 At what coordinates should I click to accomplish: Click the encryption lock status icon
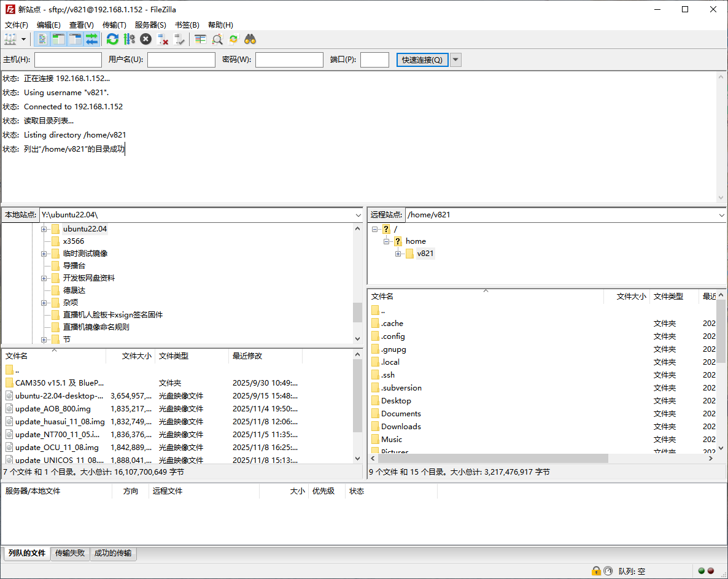pyautogui.click(x=596, y=571)
